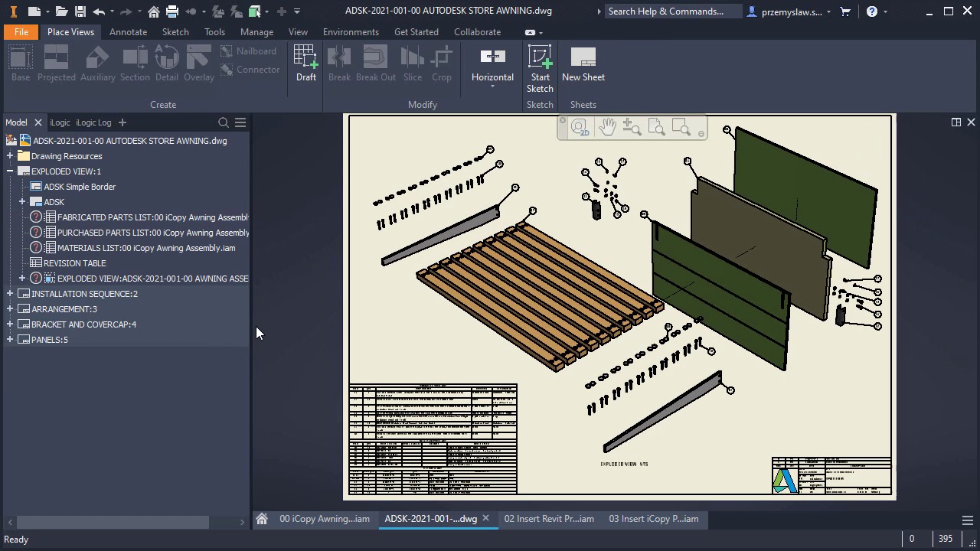Click the Inventor application logo icon

pos(13,11)
